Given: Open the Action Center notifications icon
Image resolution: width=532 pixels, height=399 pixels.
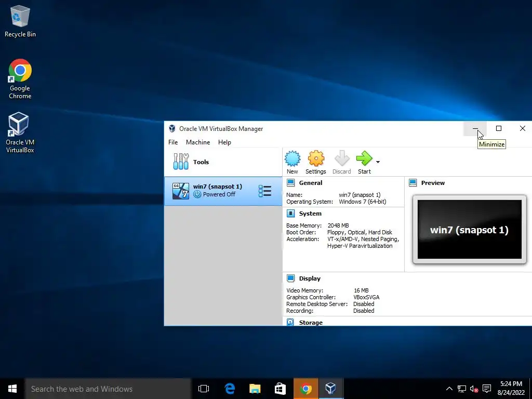Looking at the screenshot, I should click(x=487, y=389).
